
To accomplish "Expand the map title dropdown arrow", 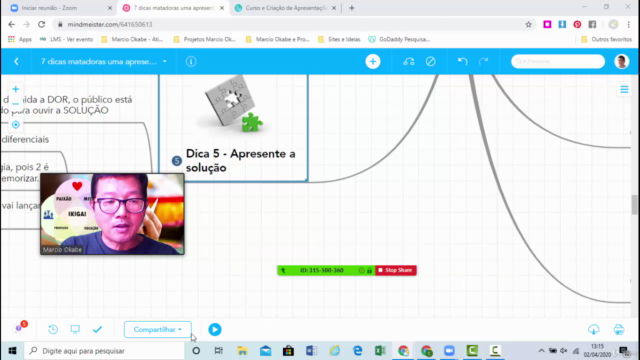I will coord(165,62).
